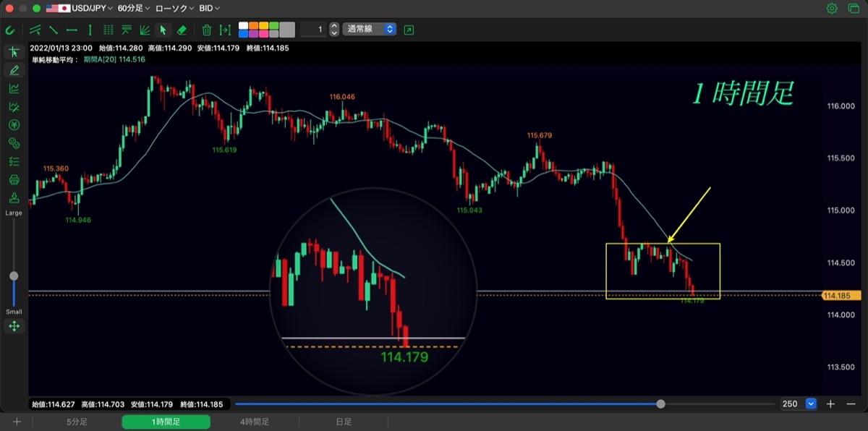
Task: Click the minus zoom button beside 250
Action: pyautogui.click(x=851, y=404)
